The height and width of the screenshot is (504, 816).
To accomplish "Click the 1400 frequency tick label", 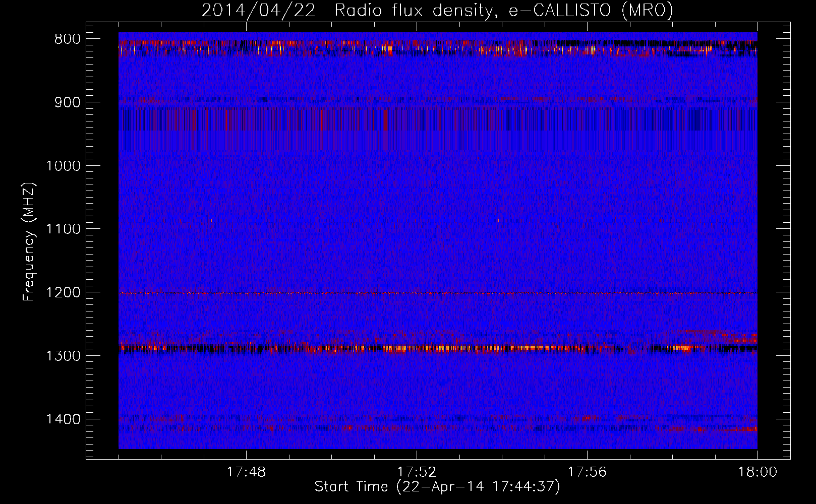I will point(63,419).
